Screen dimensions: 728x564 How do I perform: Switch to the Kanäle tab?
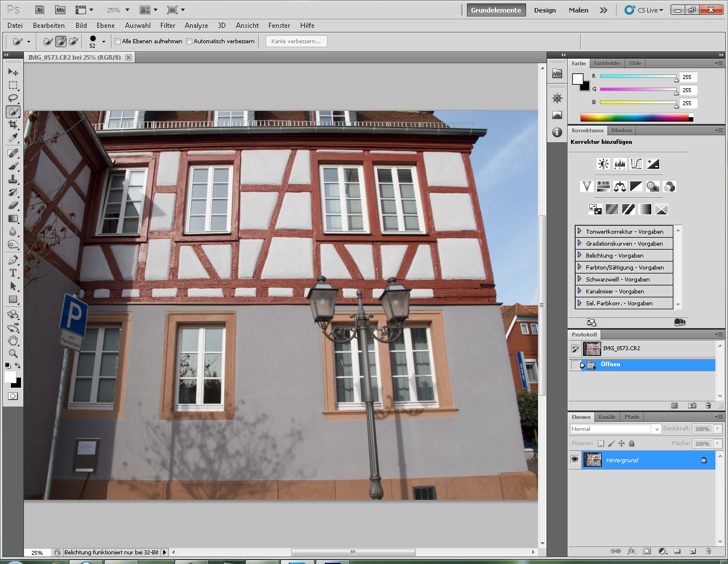pos(607,417)
